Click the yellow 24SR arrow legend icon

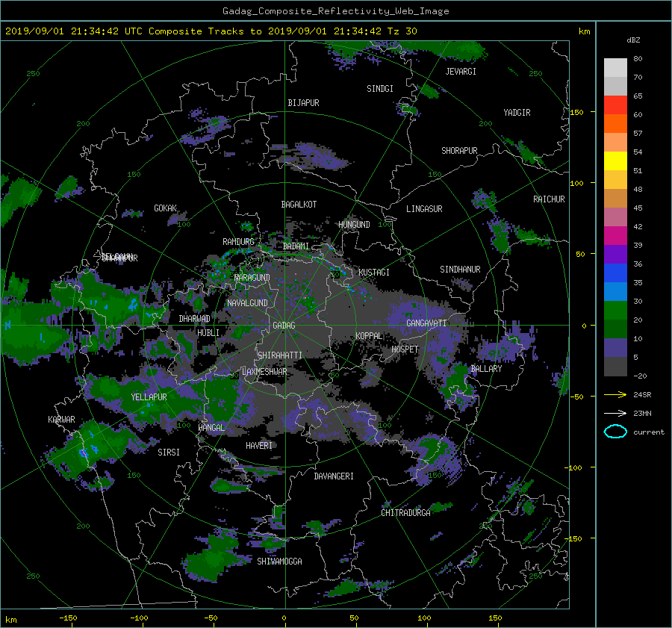point(615,395)
